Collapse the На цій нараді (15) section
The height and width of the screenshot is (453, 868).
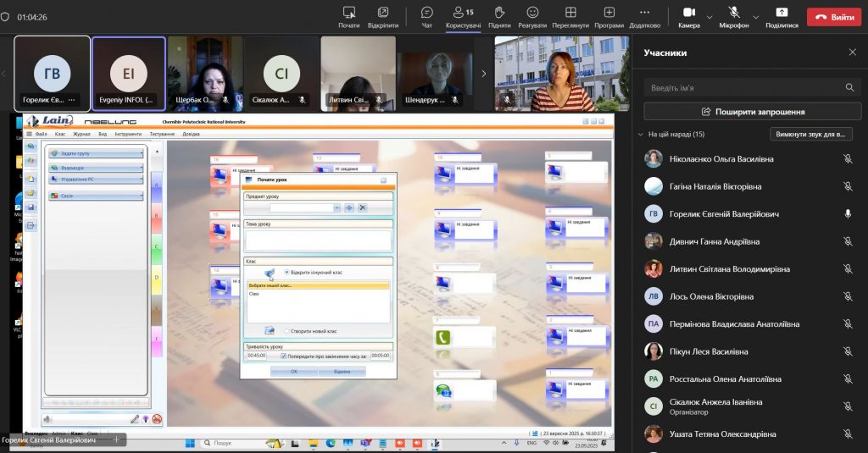(641, 135)
